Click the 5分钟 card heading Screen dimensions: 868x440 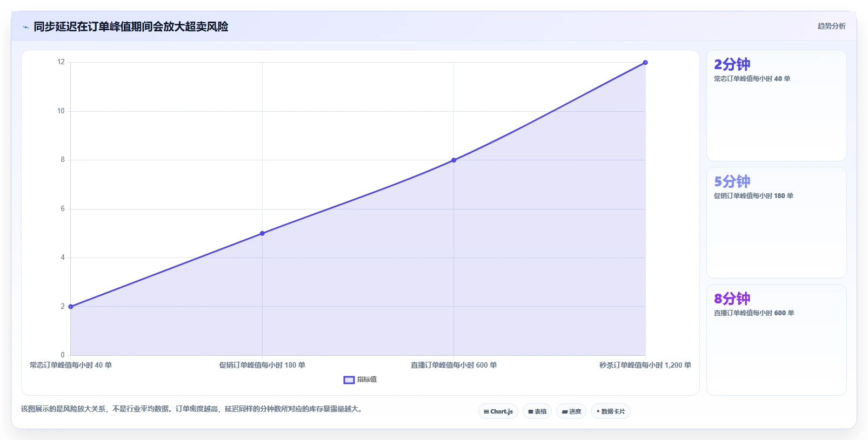(x=732, y=181)
